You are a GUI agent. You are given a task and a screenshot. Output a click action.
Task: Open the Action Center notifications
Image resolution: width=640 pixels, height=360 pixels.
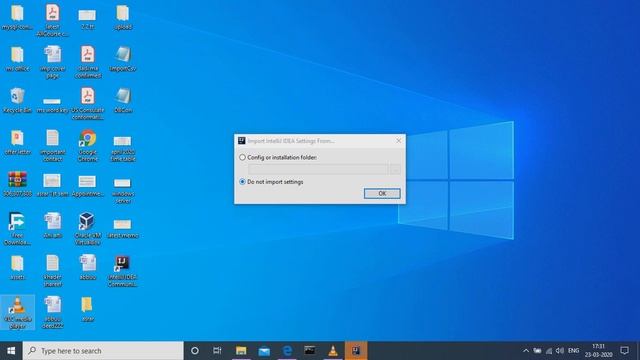[x=624, y=351]
